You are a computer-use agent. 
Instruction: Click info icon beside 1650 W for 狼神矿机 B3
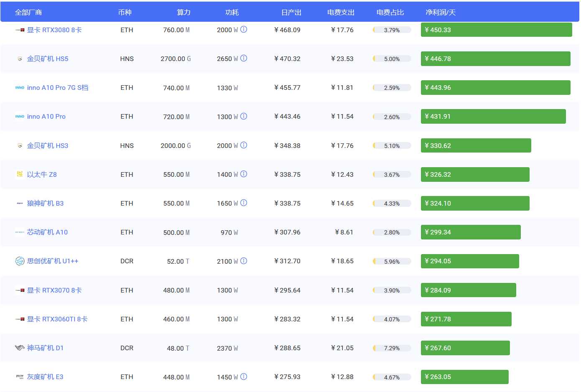coord(244,203)
